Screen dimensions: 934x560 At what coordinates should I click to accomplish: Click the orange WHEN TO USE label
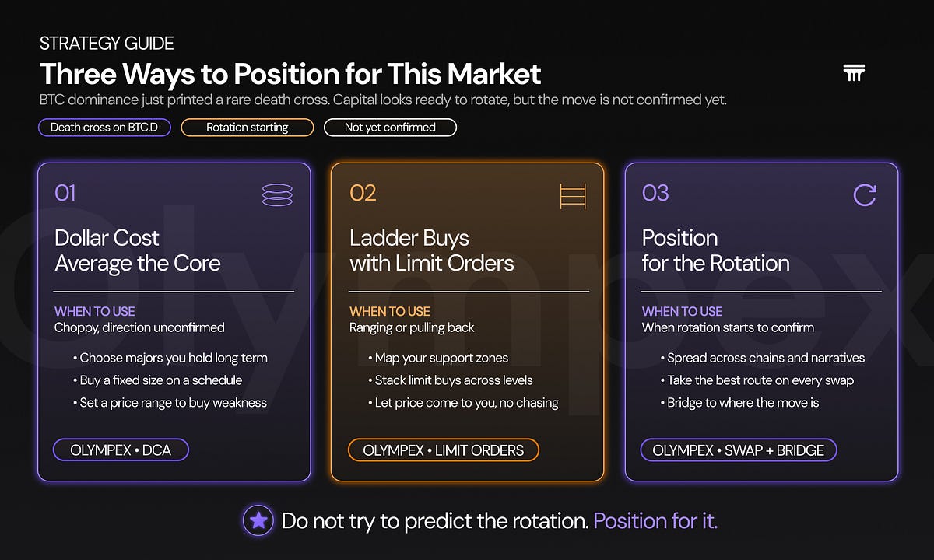pyautogui.click(x=390, y=311)
